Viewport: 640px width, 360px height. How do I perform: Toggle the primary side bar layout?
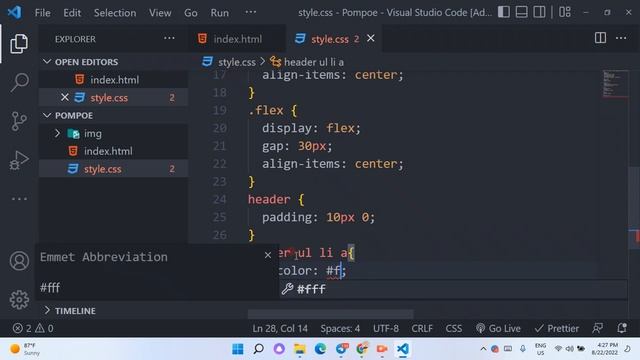tap(504, 12)
